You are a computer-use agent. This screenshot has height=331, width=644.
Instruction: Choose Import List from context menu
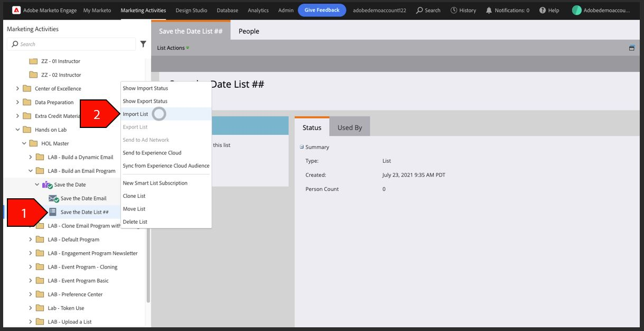166,114
